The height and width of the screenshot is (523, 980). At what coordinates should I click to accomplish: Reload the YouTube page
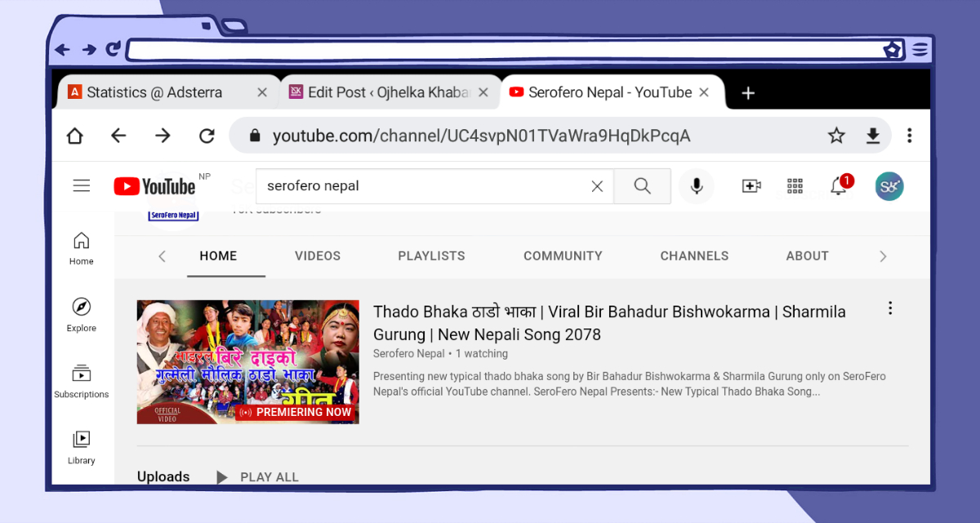[x=207, y=136]
